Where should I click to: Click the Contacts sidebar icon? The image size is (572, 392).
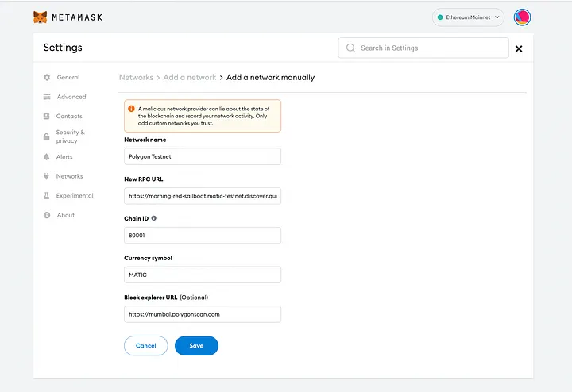coord(47,117)
